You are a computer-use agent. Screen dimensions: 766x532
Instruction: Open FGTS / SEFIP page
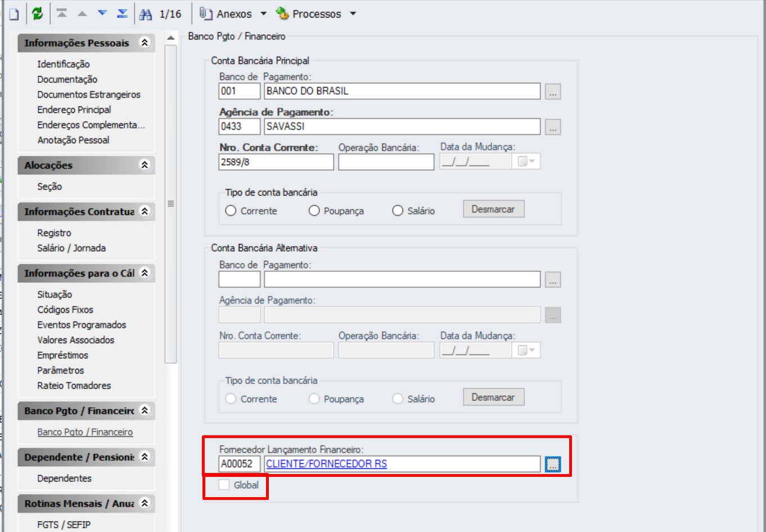tap(64, 524)
